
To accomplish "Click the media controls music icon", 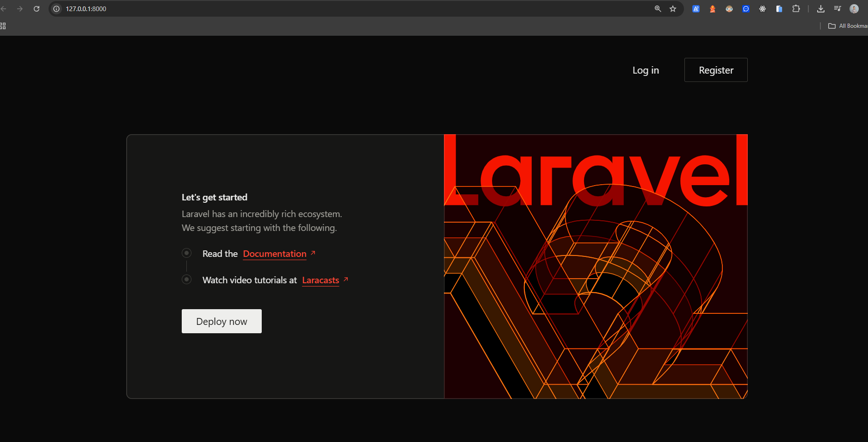I will (x=837, y=9).
